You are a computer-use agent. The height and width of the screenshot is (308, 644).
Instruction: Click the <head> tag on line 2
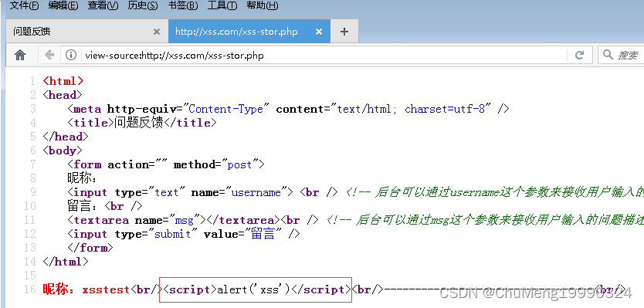[x=63, y=95]
